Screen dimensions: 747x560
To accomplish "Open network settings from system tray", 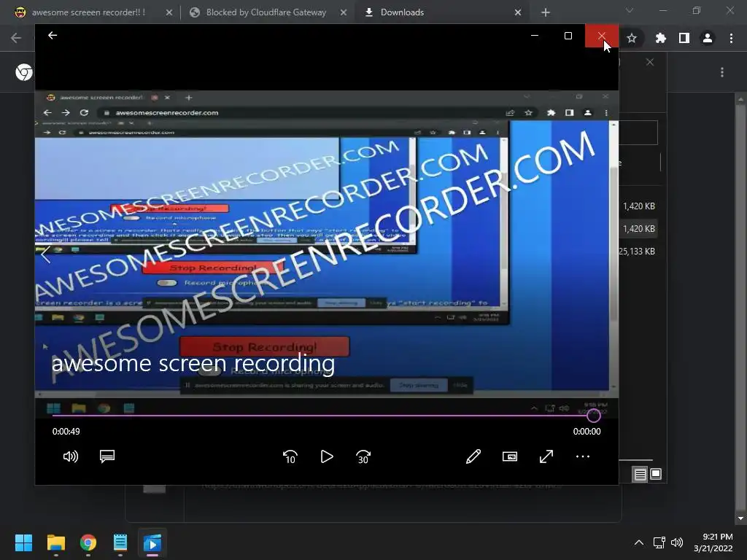I will 659,542.
